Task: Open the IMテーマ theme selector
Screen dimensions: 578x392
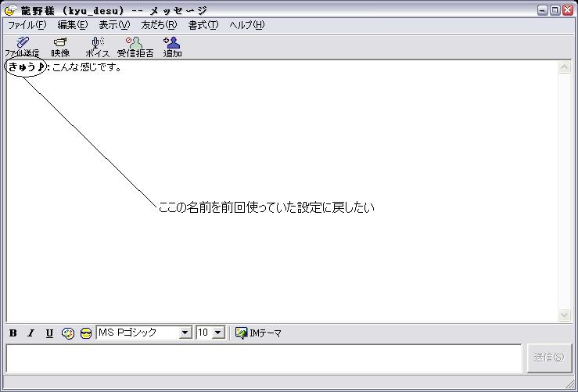Action: tap(258, 333)
